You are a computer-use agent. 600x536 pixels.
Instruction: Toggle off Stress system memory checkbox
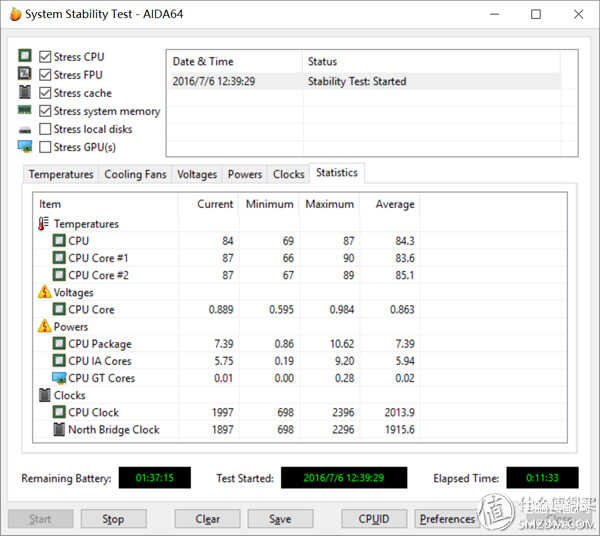[45, 111]
